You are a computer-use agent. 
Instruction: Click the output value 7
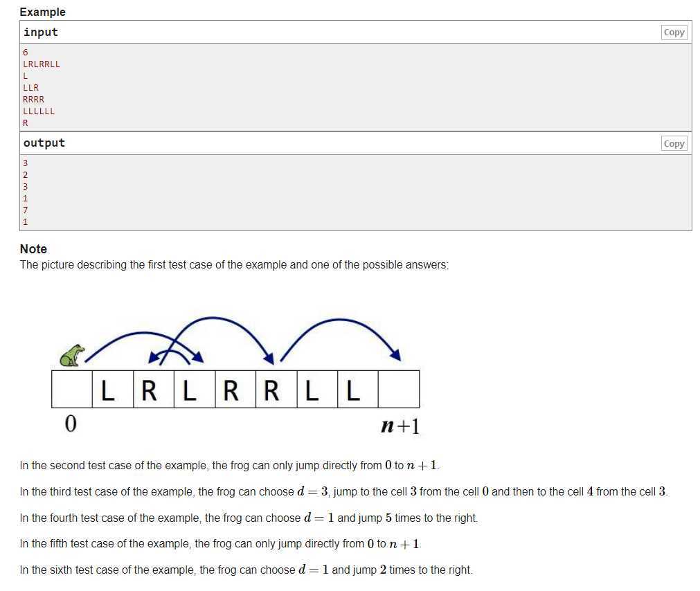[26, 210]
